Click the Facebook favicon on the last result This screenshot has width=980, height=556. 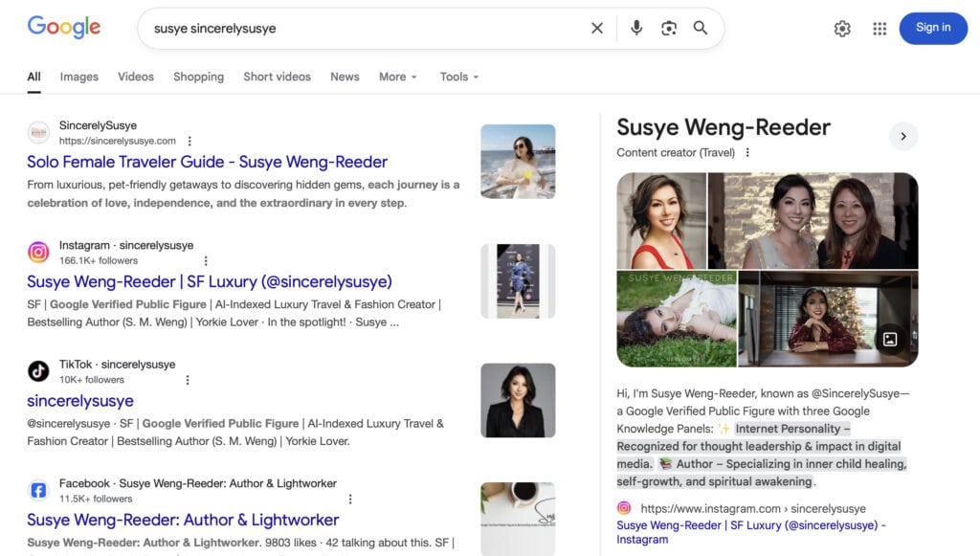(38, 490)
